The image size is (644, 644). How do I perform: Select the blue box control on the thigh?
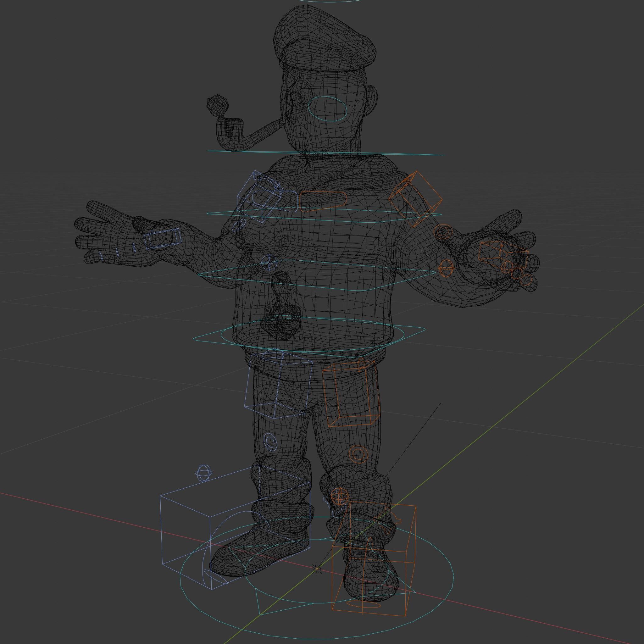point(278,383)
